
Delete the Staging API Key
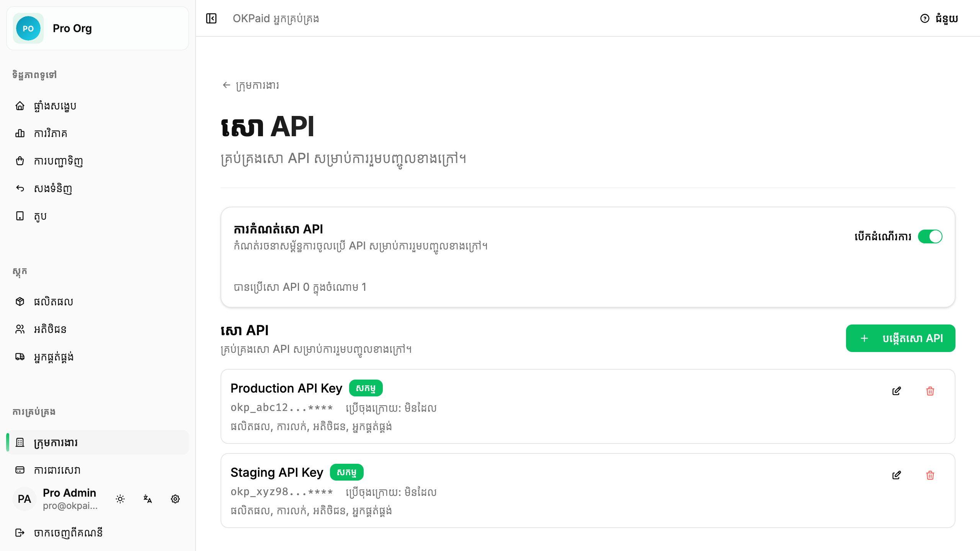(930, 475)
